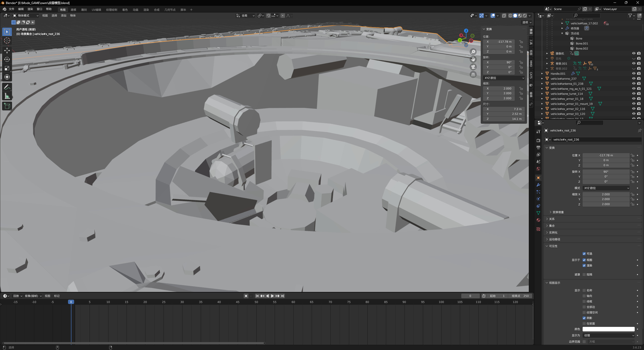Toggle perspective/orthographic grid view button
The width and height of the screenshot is (644, 350).
pos(473,75)
